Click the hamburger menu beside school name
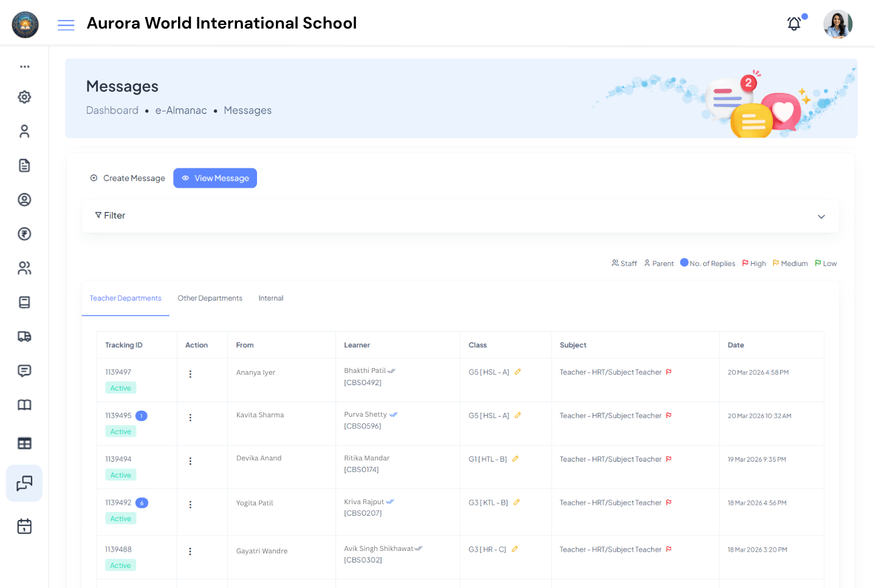The height and width of the screenshot is (588, 875). tap(66, 25)
